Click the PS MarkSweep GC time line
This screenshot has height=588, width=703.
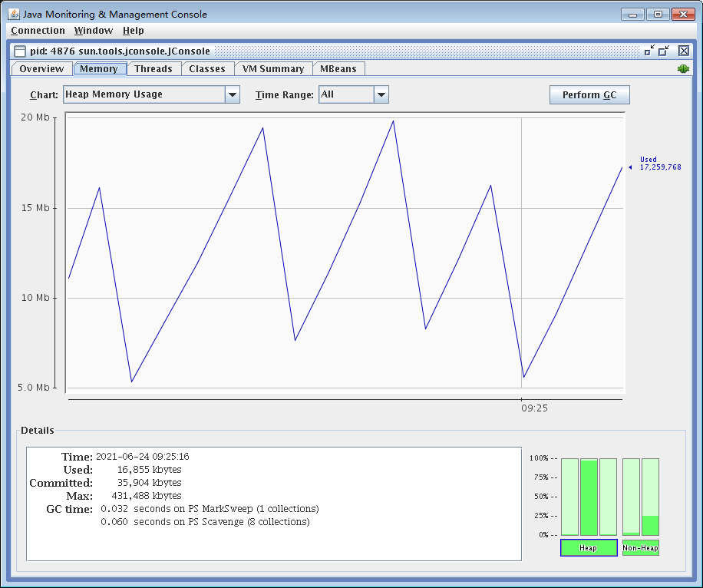(210, 509)
